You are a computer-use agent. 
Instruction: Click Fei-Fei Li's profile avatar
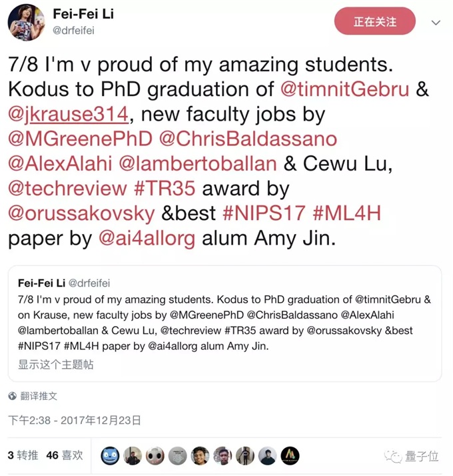26,22
